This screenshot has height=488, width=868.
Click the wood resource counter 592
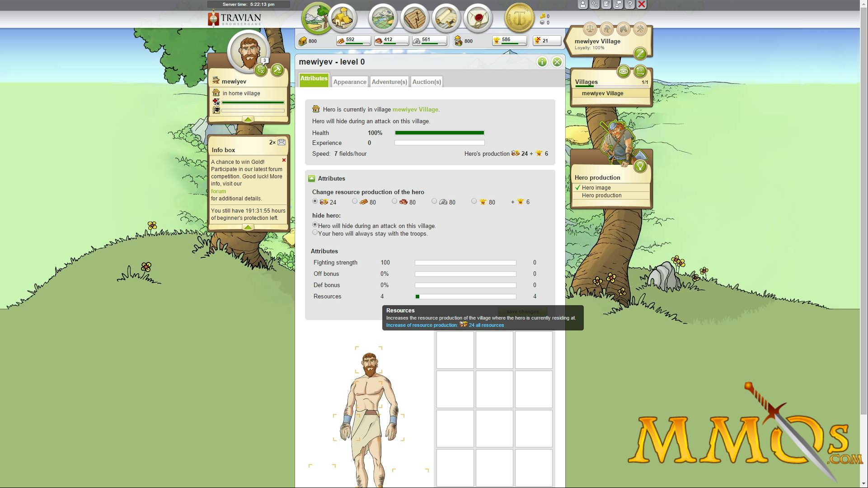pos(353,41)
